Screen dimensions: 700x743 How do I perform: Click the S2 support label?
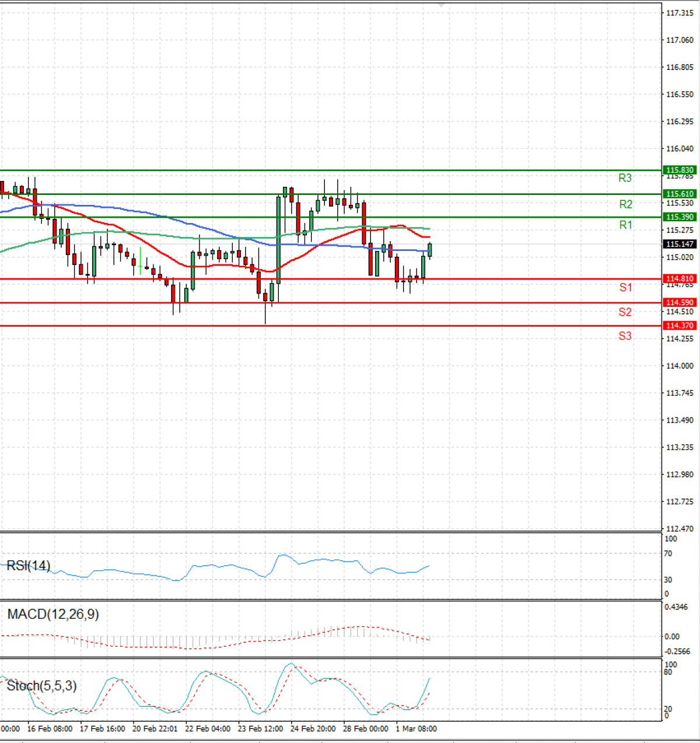[x=625, y=312]
